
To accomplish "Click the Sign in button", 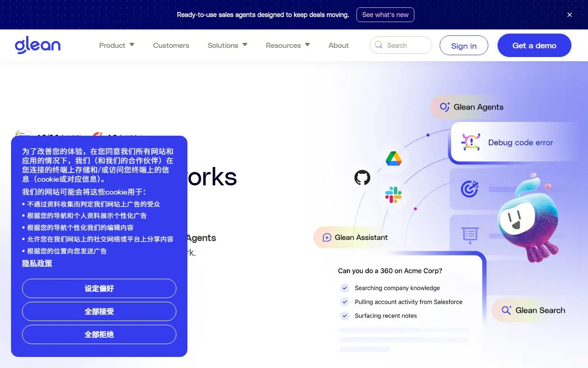I will pyautogui.click(x=464, y=46).
